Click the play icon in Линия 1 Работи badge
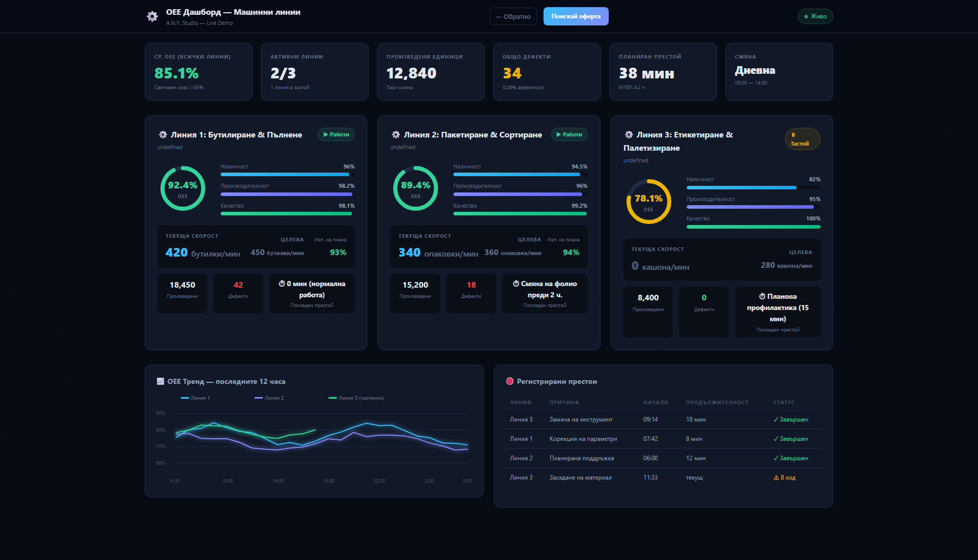 [x=325, y=135]
